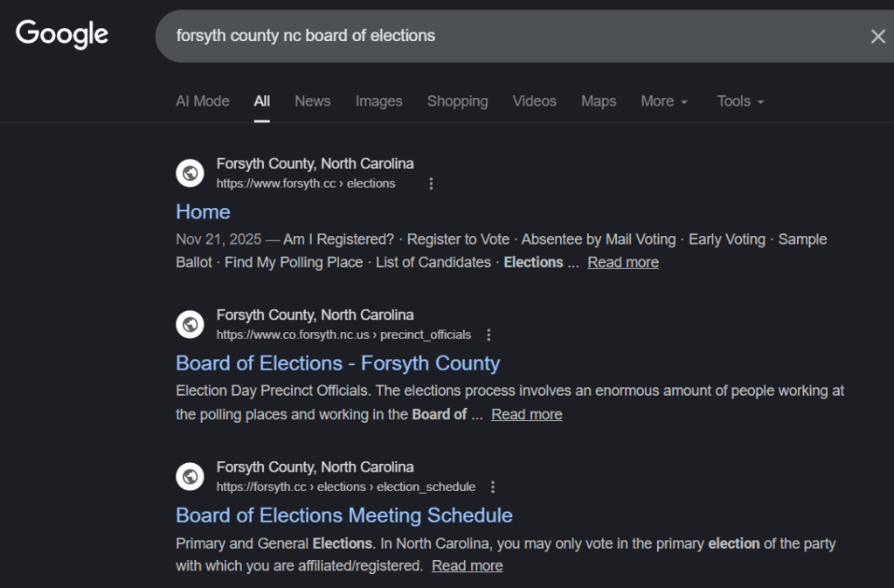The image size is (894, 588).
Task: Click Read more under Meeting Schedule result
Action: pos(468,566)
